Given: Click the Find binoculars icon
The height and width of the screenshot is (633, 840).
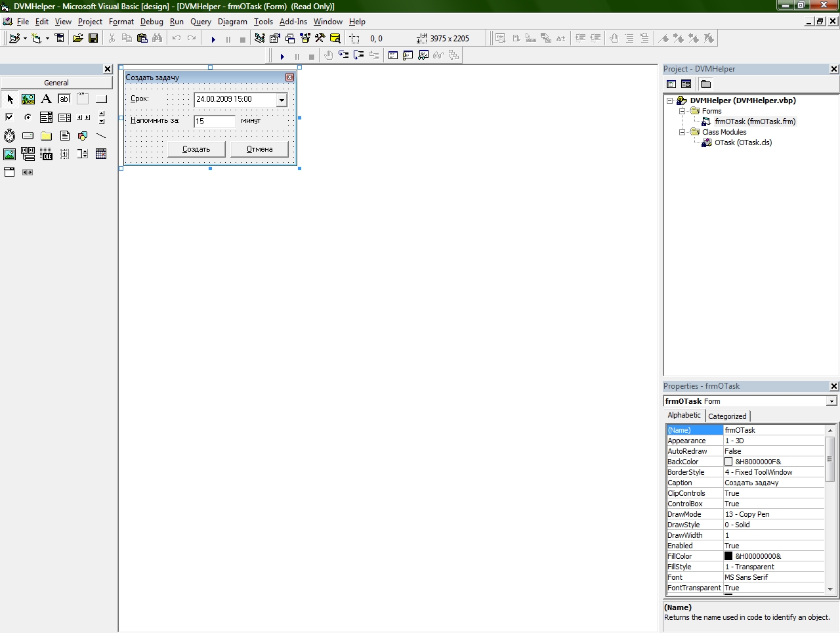Looking at the screenshot, I should 157,39.
